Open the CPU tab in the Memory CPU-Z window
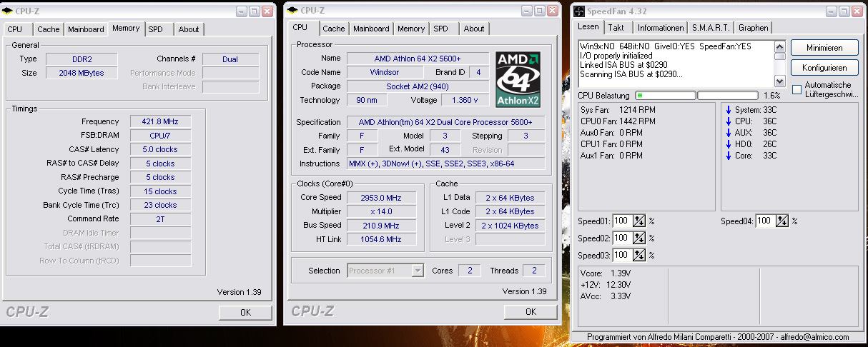 pyautogui.click(x=15, y=29)
